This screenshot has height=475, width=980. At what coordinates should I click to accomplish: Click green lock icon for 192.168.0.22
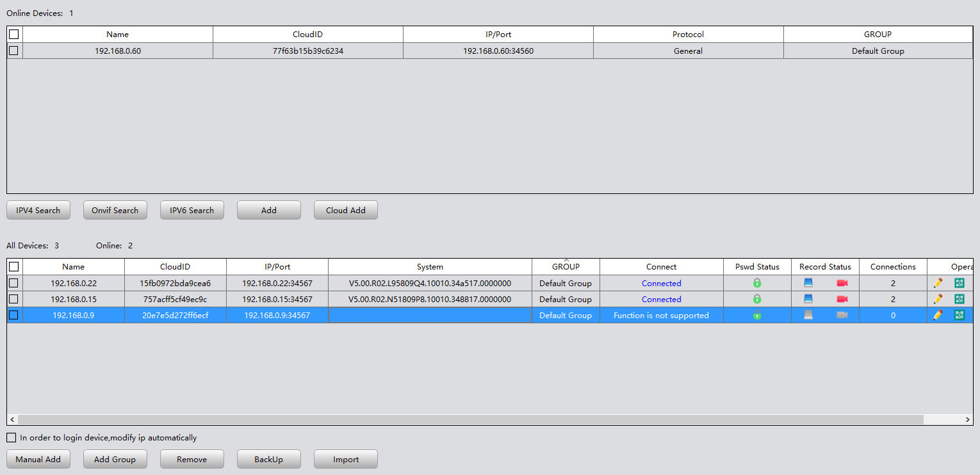pyautogui.click(x=757, y=283)
